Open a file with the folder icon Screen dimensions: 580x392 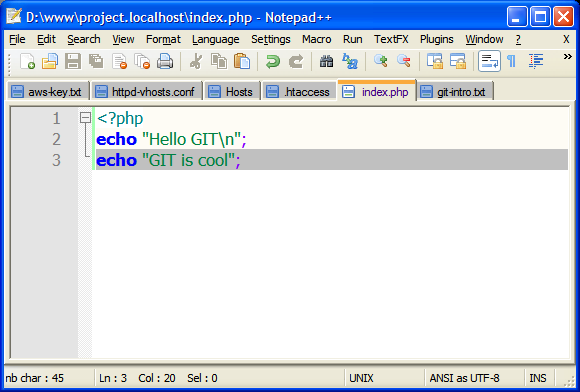(50, 61)
